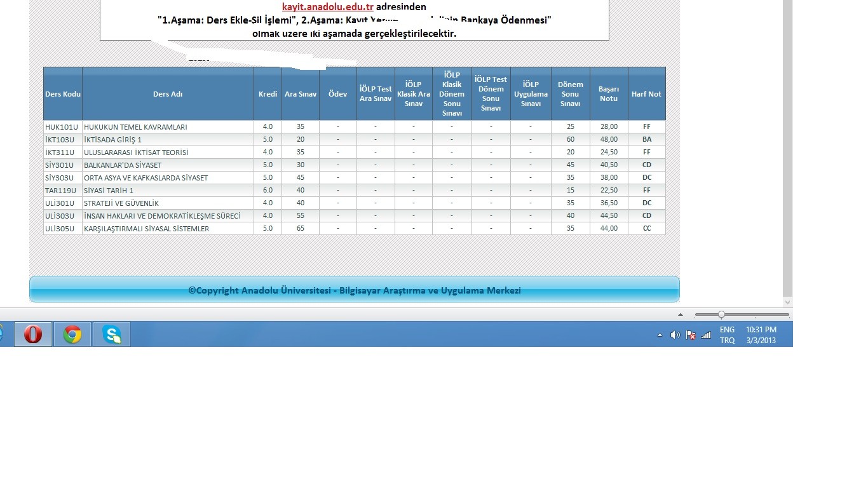Click the İÖLP Test Ara Sınav header
The width and height of the screenshot is (868, 488).
tap(376, 94)
